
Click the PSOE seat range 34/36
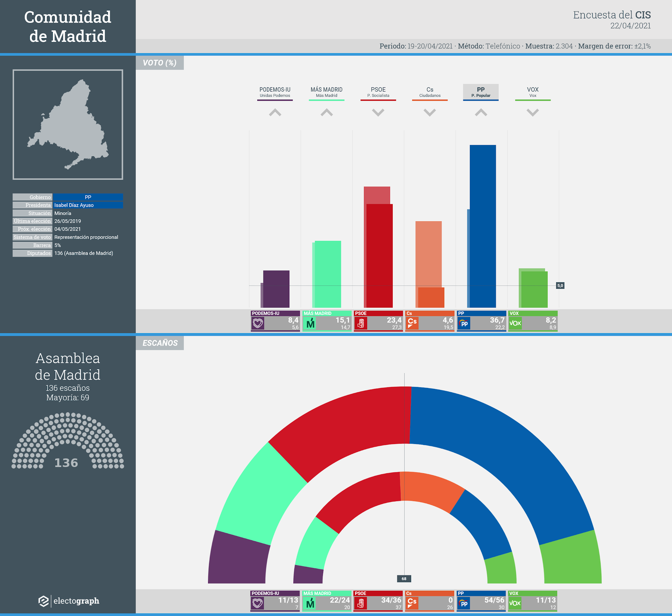pyautogui.click(x=391, y=600)
